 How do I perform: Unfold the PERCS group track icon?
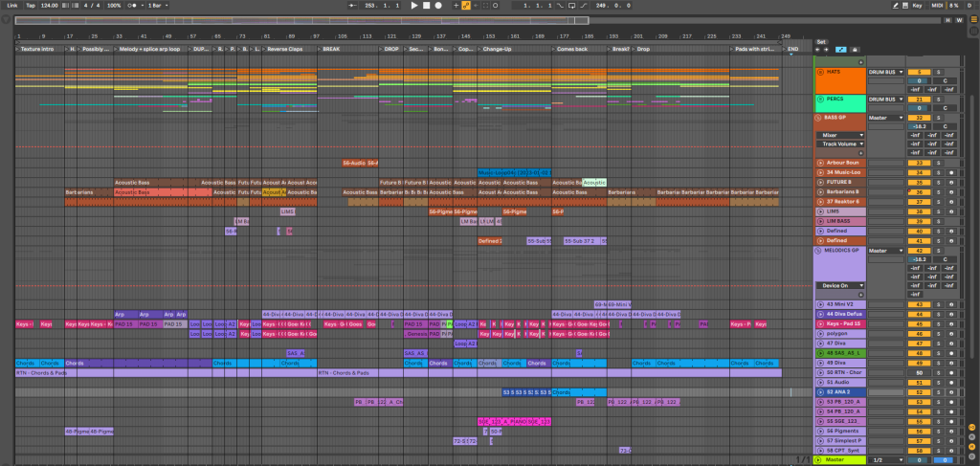[x=820, y=99]
